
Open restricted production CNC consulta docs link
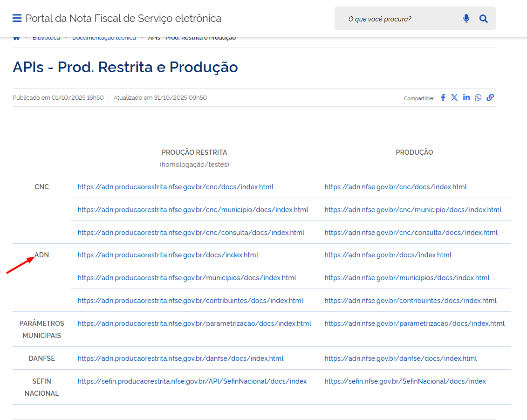pos(191,233)
